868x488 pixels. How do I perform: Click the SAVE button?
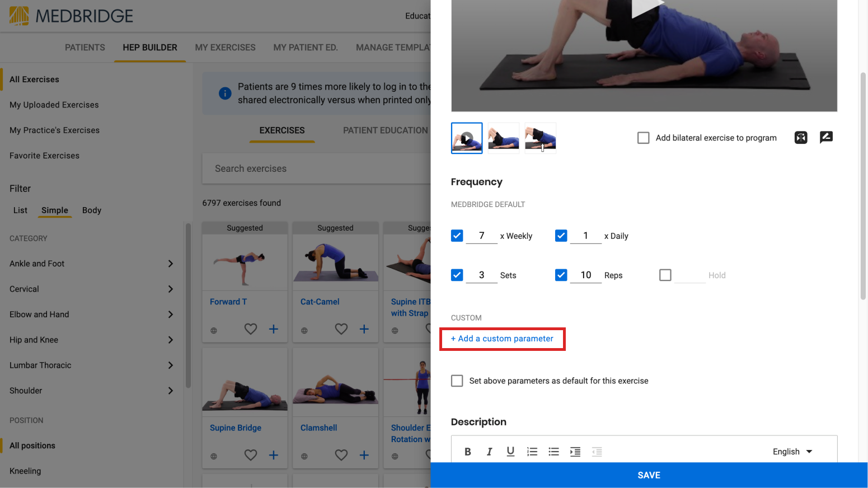649,475
